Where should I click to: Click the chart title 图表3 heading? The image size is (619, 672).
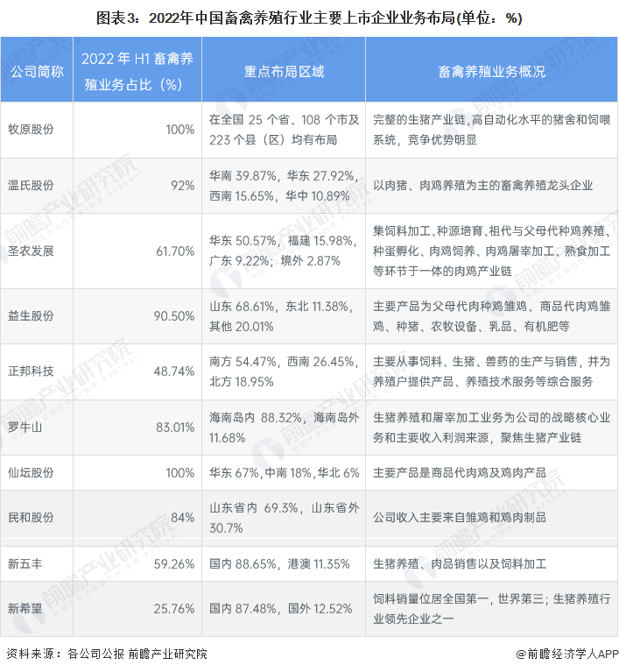309,18
